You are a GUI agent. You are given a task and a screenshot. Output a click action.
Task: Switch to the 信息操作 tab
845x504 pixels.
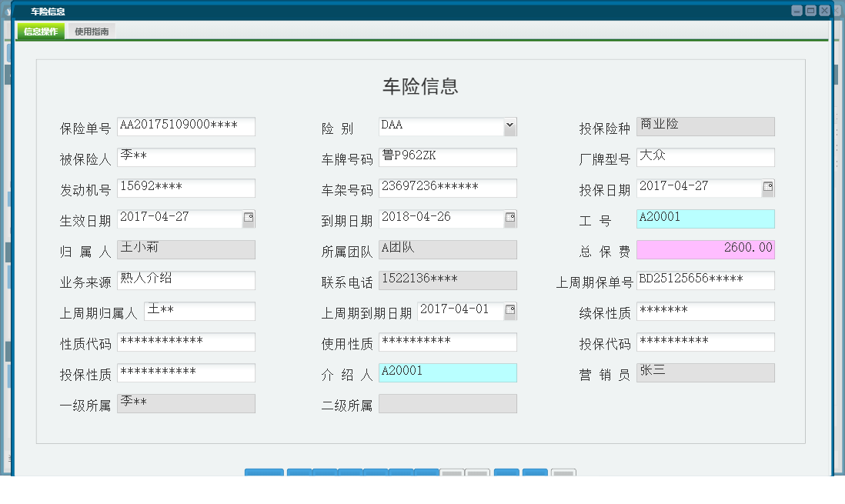(41, 32)
